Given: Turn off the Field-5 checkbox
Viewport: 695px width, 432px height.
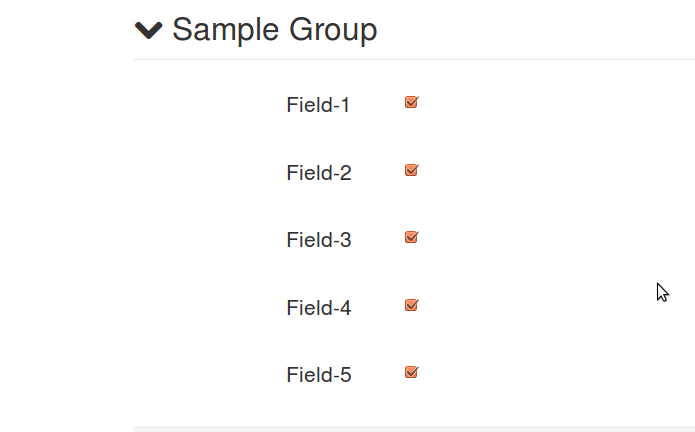Looking at the screenshot, I should tap(411, 372).
